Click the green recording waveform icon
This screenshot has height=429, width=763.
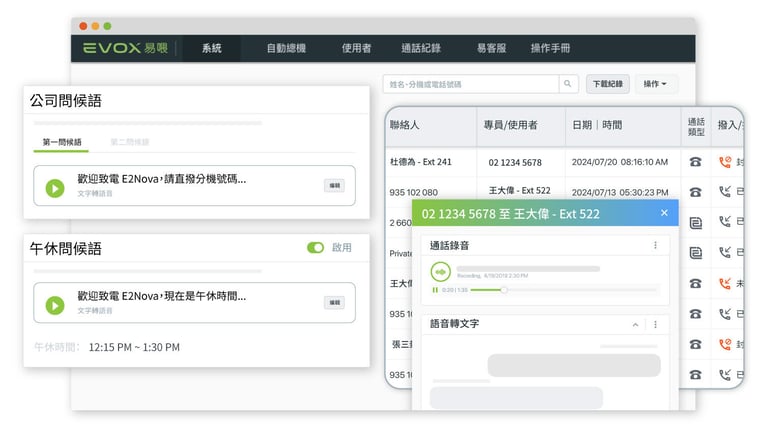(x=440, y=272)
